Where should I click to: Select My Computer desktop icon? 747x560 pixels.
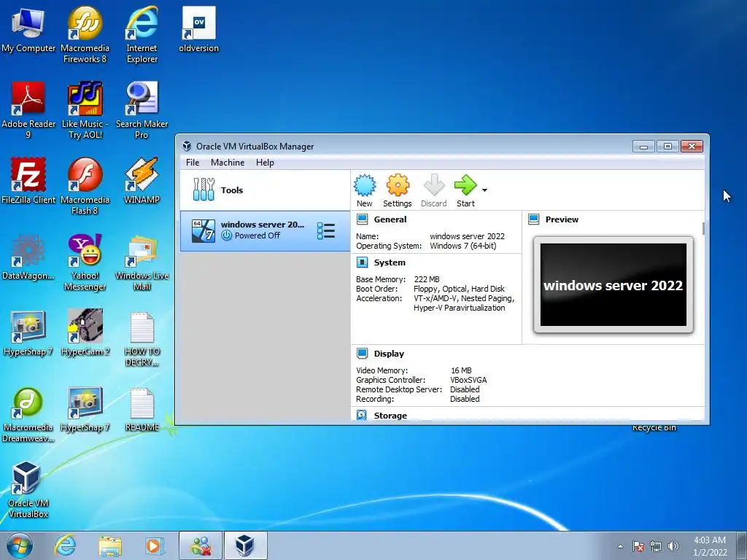coord(28,31)
